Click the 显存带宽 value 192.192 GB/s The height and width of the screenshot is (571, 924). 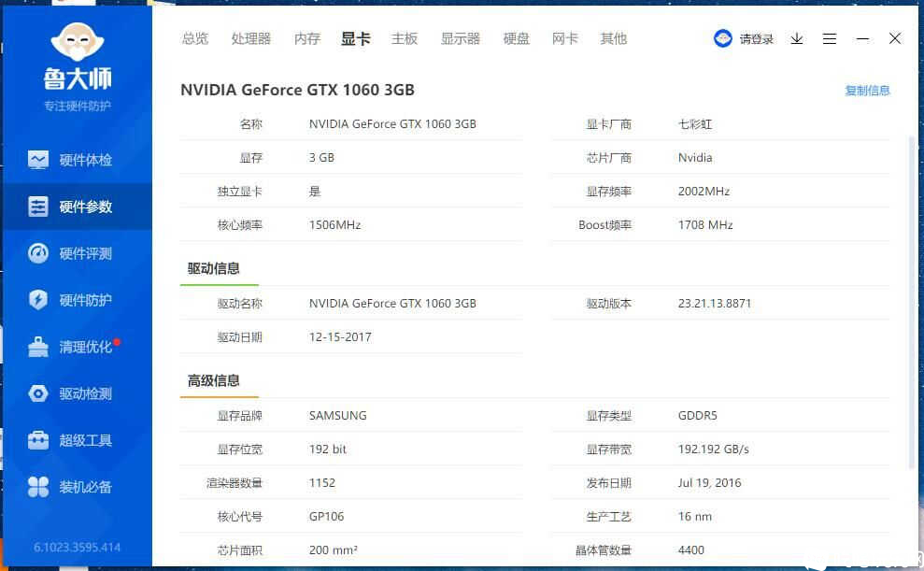coord(713,449)
